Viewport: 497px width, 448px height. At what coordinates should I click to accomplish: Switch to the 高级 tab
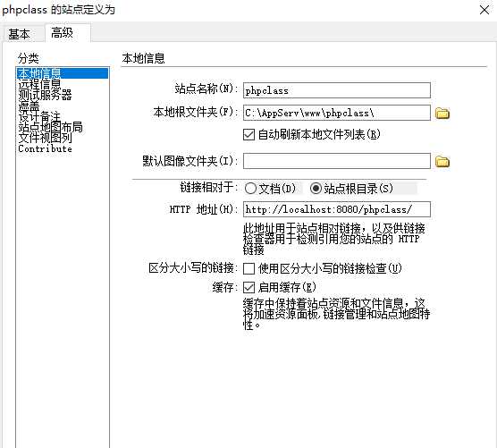pyautogui.click(x=68, y=33)
